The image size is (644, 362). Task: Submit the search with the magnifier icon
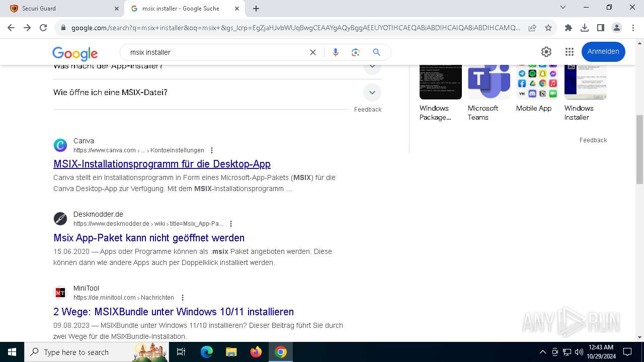(x=376, y=52)
